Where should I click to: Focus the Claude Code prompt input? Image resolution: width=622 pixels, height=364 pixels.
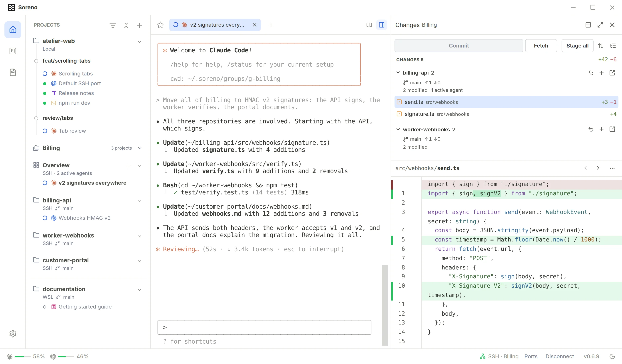point(264,327)
